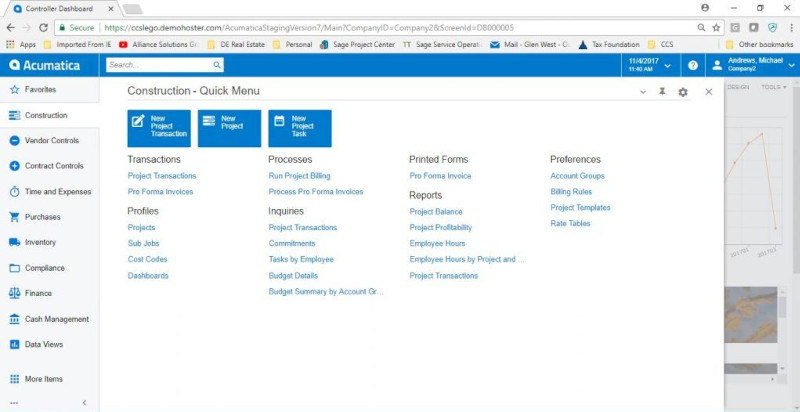Open the Finance module
The width and height of the screenshot is (800, 412).
(x=40, y=293)
